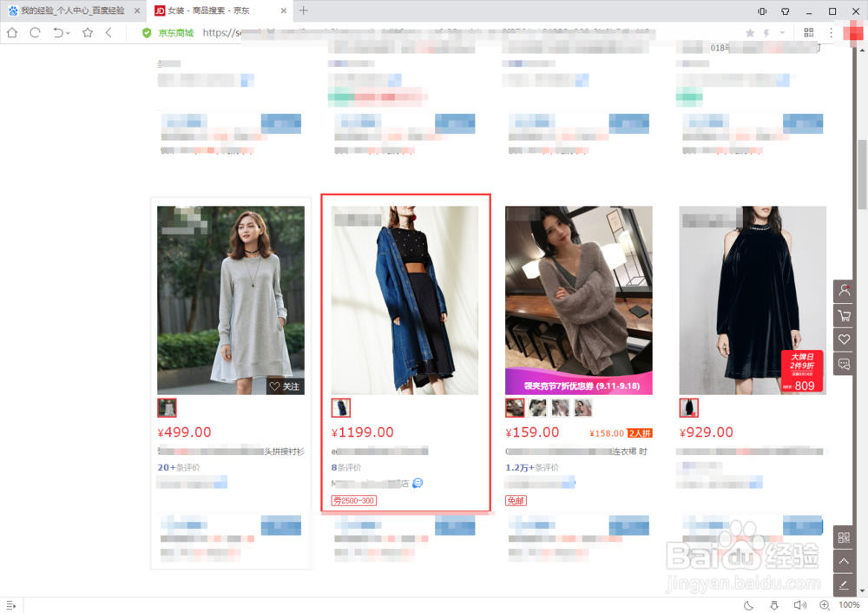Click the 关注 heart button on grey dress

click(x=285, y=386)
